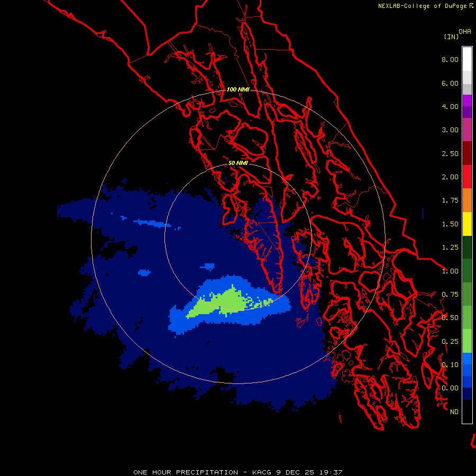
Task: Click the 3.00 legend value
Action: [x=450, y=130]
